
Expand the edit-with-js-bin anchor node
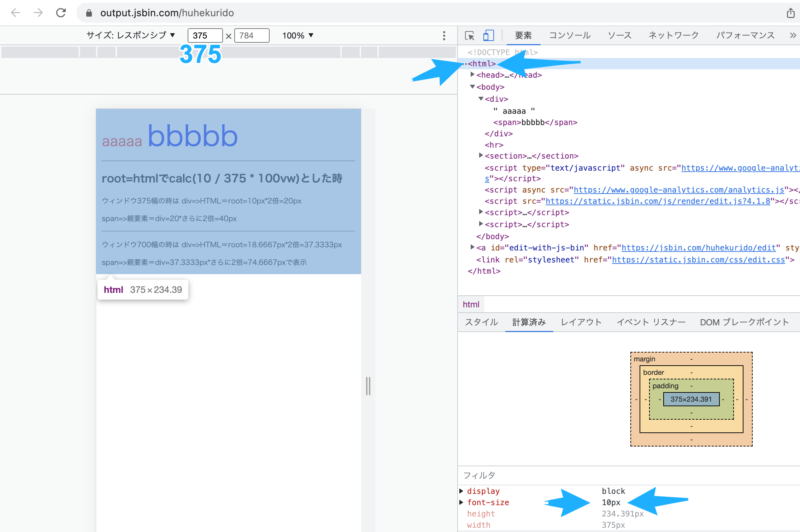472,247
